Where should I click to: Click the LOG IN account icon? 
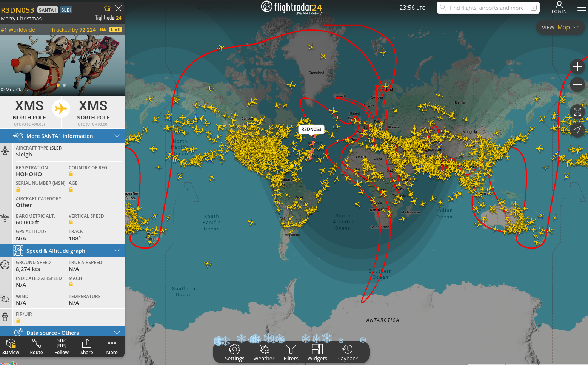[559, 7]
